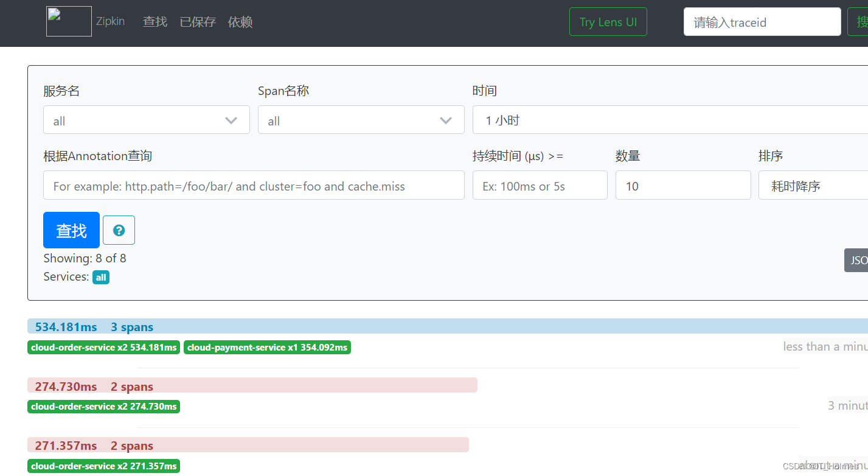Open the 274.730ms 2 spans trace
The height and width of the screenshot is (476, 868).
point(252,385)
